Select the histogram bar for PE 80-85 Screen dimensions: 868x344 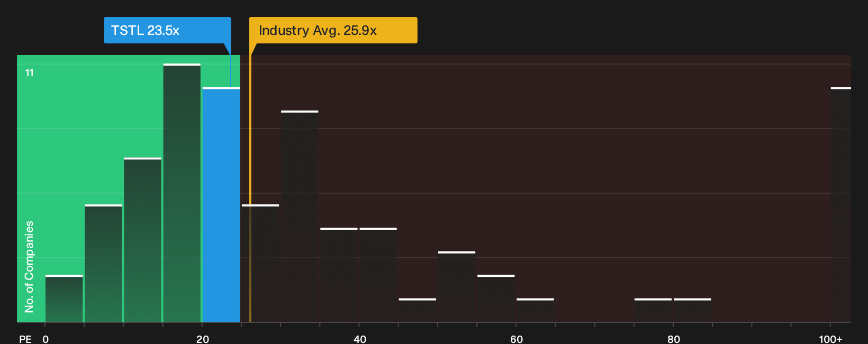[x=692, y=310]
